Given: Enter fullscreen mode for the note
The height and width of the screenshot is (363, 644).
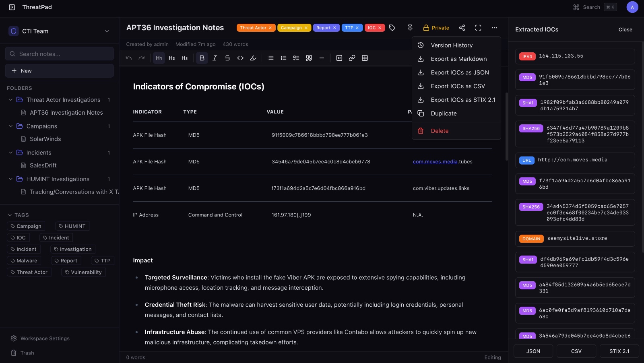Looking at the screenshot, I should coord(478,28).
